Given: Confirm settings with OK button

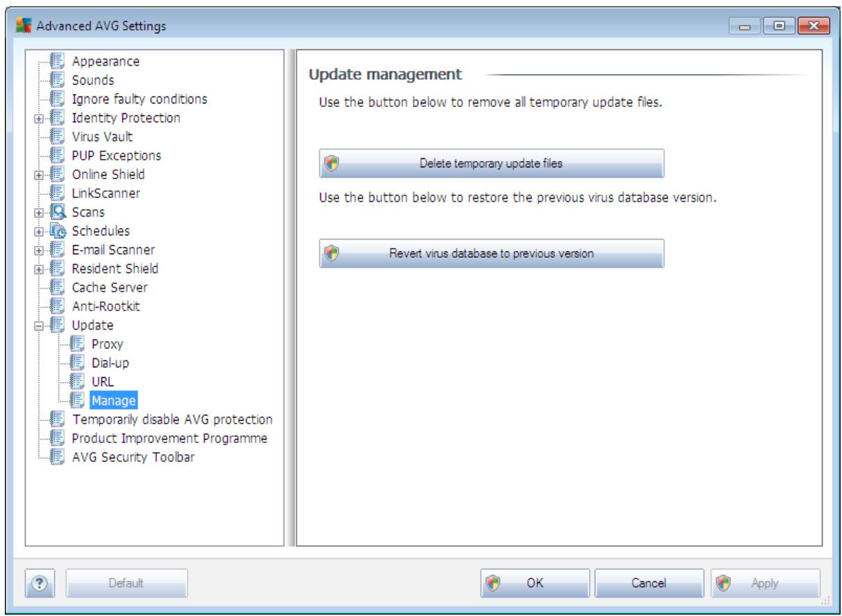Looking at the screenshot, I should (535, 582).
